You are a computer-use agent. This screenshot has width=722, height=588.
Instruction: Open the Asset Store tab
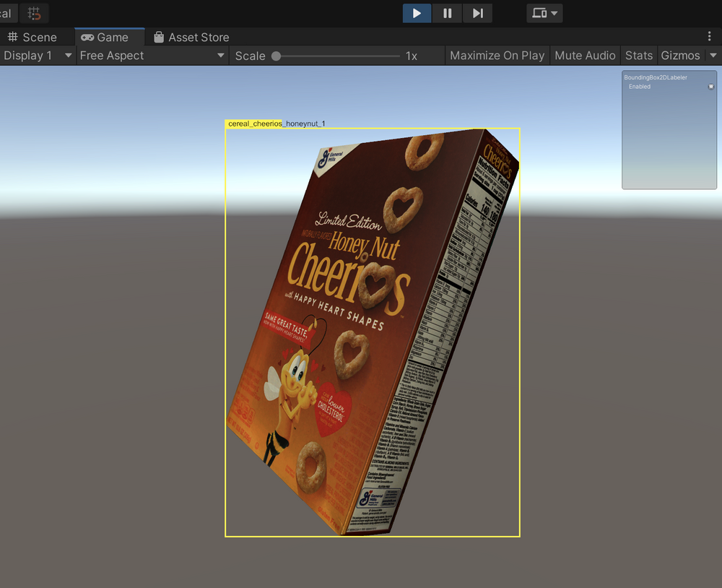197,37
